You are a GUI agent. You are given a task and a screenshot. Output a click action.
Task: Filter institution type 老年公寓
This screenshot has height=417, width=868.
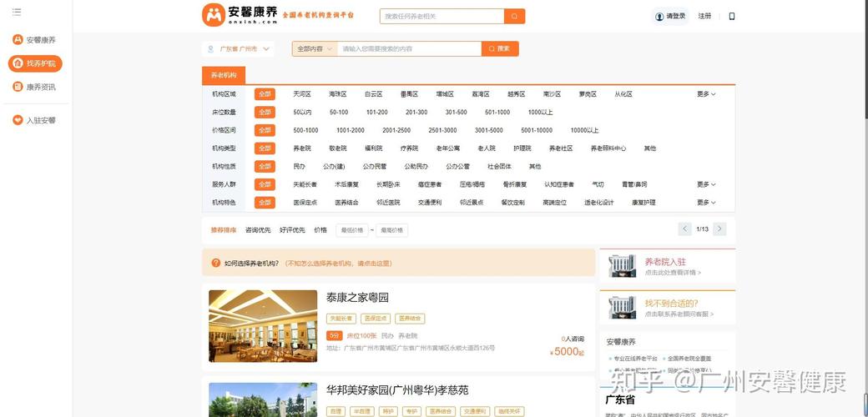(448, 148)
